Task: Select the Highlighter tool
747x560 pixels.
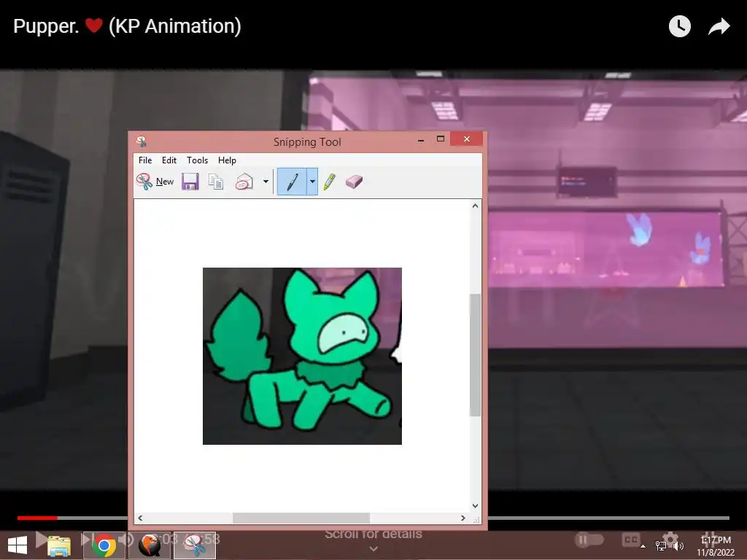Action: (x=330, y=182)
